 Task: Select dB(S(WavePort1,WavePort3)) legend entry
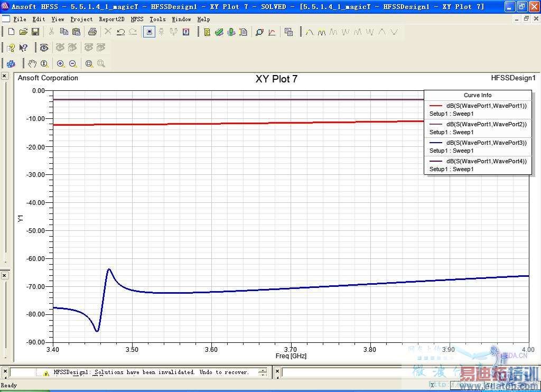[486, 143]
